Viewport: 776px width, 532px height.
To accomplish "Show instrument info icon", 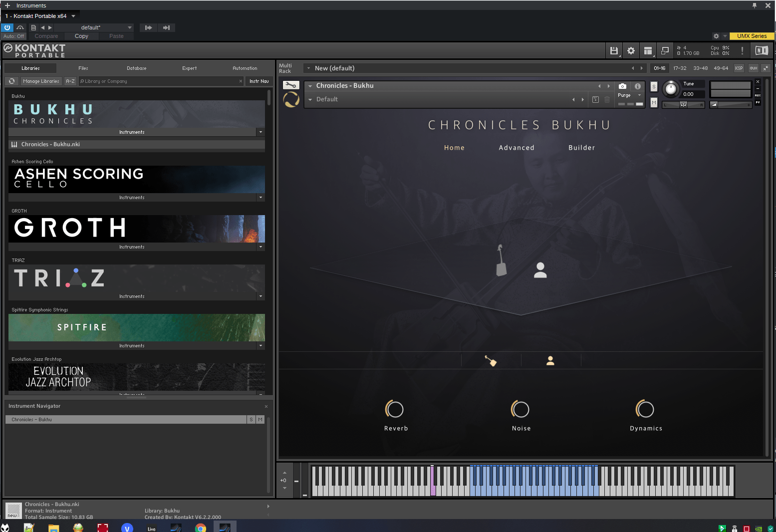I will [637, 86].
